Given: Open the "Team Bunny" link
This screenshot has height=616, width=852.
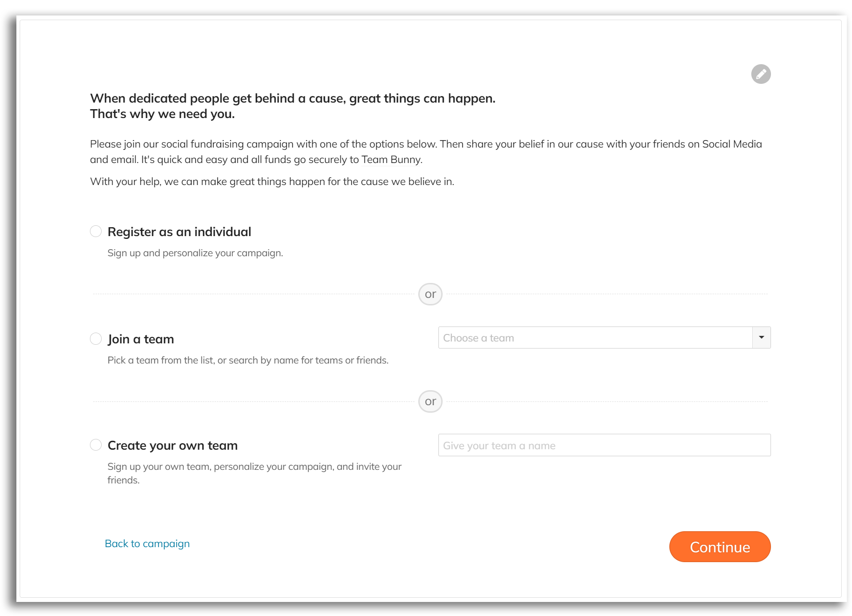Looking at the screenshot, I should [390, 159].
